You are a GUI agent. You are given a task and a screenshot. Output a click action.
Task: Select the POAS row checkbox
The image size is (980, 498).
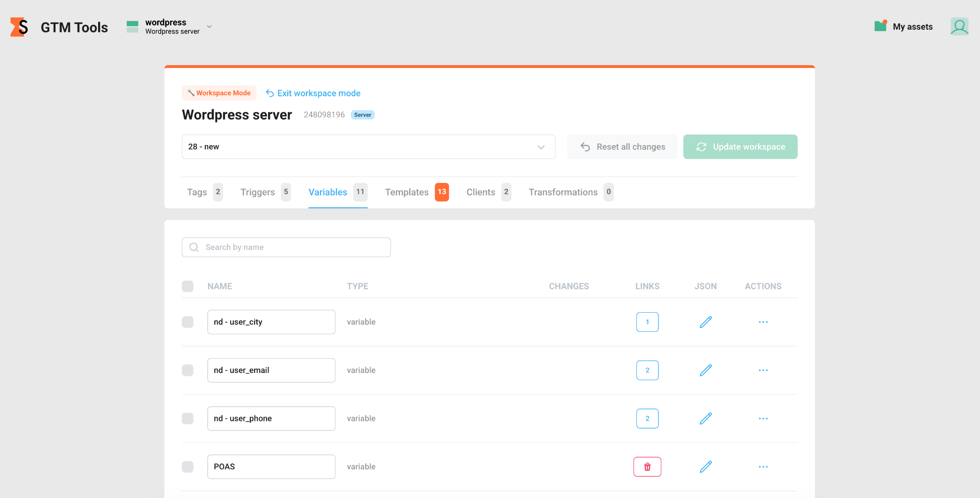(x=188, y=467)
